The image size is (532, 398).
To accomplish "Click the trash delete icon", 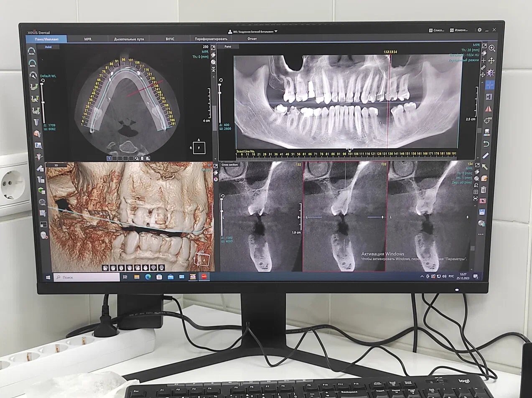I will click(484, 190).
